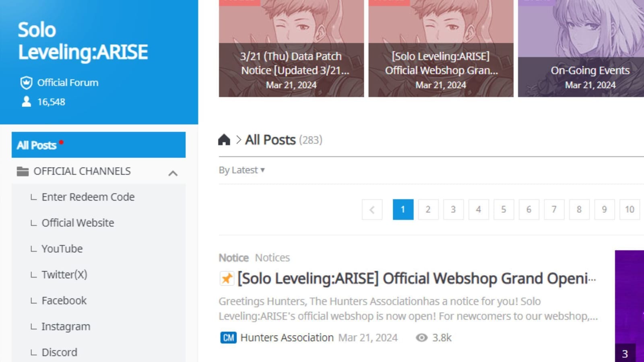644x362 pixels.
Task: Click the member count person icon
Action: point(26,102)
